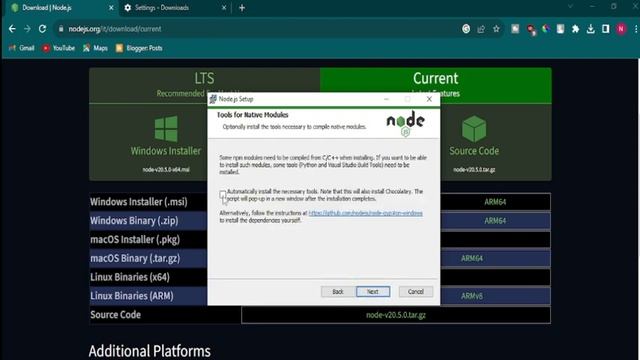Viewport: 640px width, 360px height.
Task: Open the profile avatar N
Action: [x=621, y=29]
